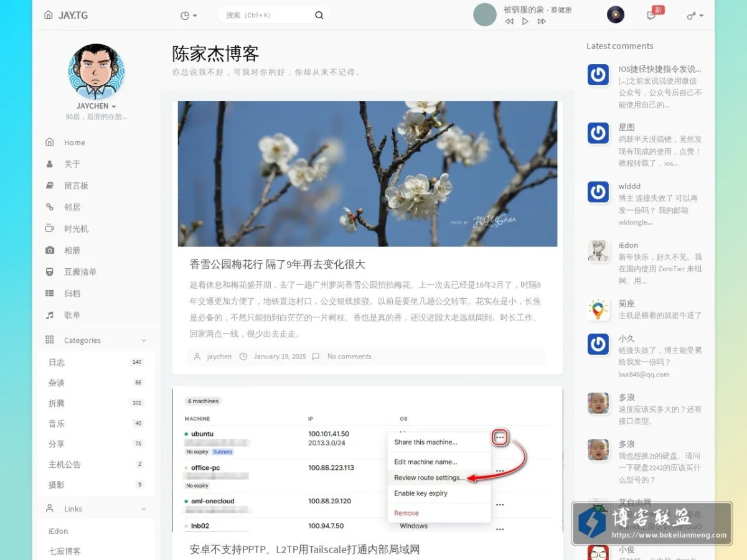Collapse the Categories section
Screen dimensions: 747x560
pos(96,340)
